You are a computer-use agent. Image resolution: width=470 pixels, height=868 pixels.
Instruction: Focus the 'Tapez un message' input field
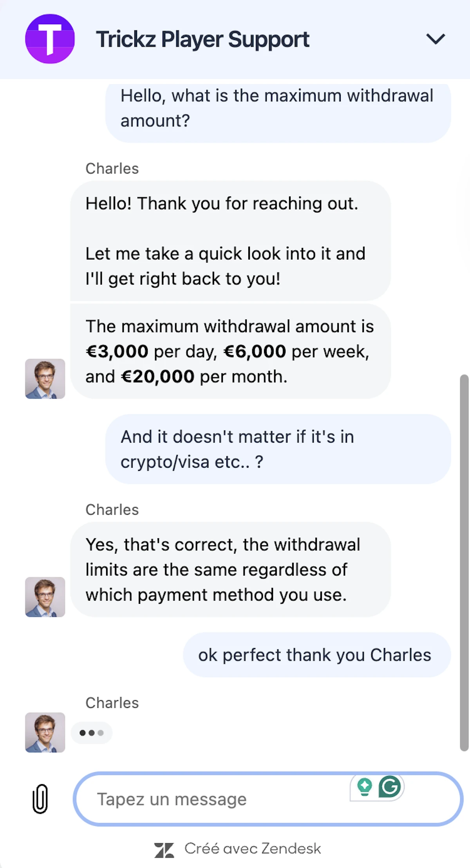point(219,799)
